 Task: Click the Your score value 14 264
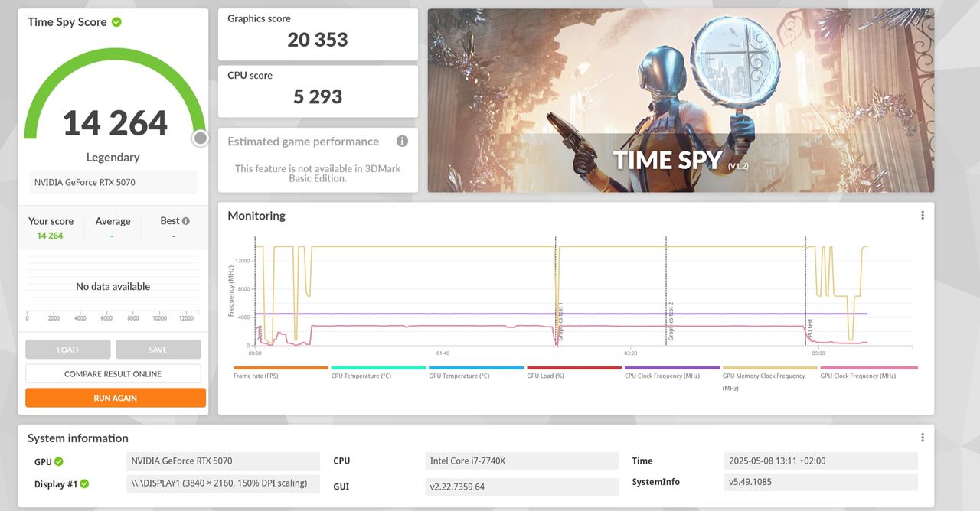pos(51,236)
